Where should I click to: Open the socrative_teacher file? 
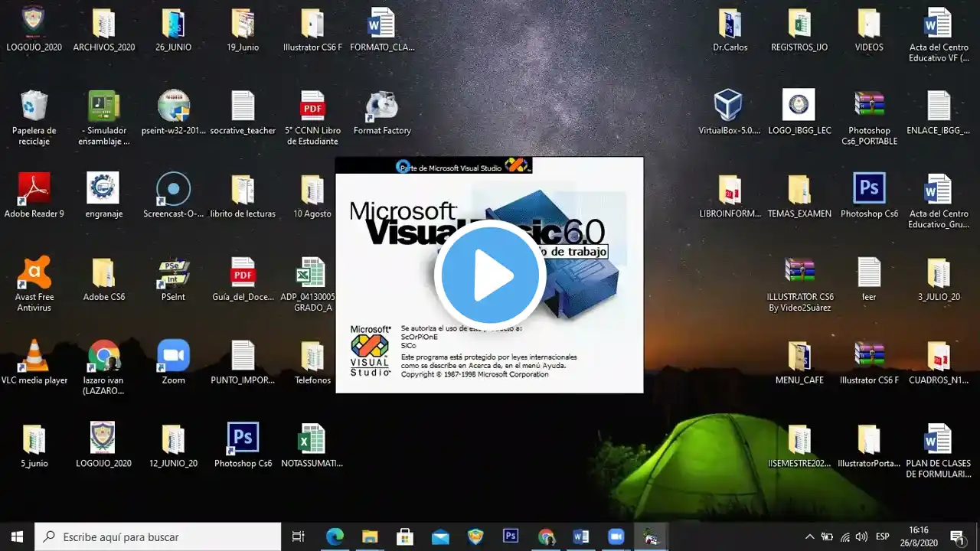243,106
